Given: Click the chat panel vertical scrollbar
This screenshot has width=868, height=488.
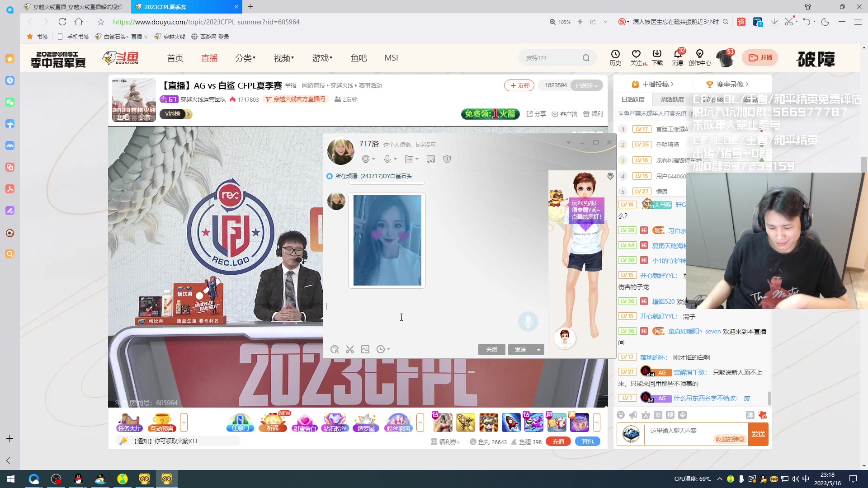Looking at the screenshot, I should click(x=769, y=398).
